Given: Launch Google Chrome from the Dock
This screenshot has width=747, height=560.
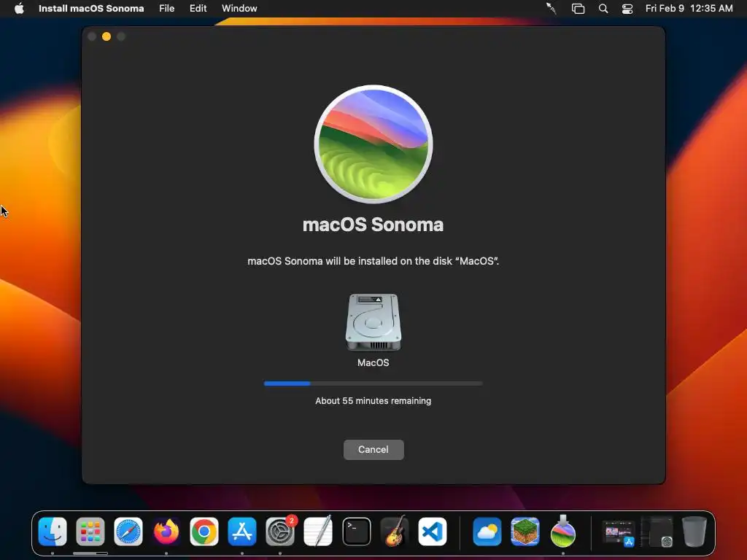Looking at the screenshot, I should [x=204, y=532].
